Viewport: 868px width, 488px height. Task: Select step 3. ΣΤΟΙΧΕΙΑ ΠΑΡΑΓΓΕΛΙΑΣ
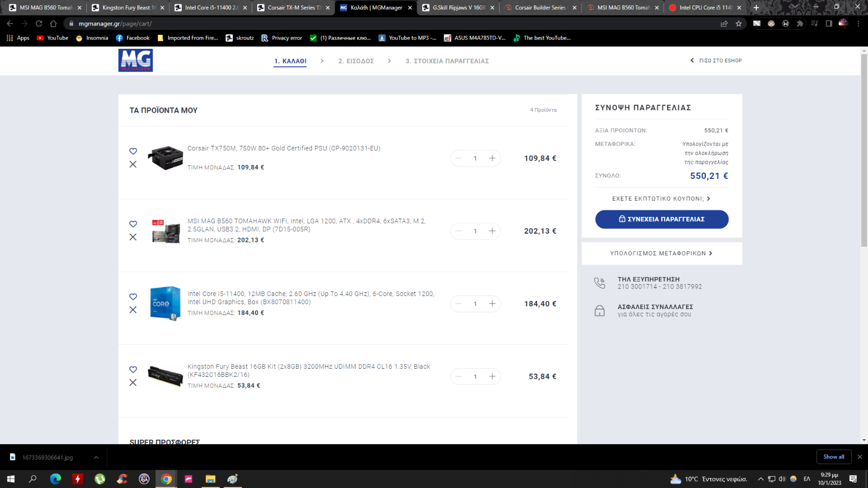[x=447, y=61]
